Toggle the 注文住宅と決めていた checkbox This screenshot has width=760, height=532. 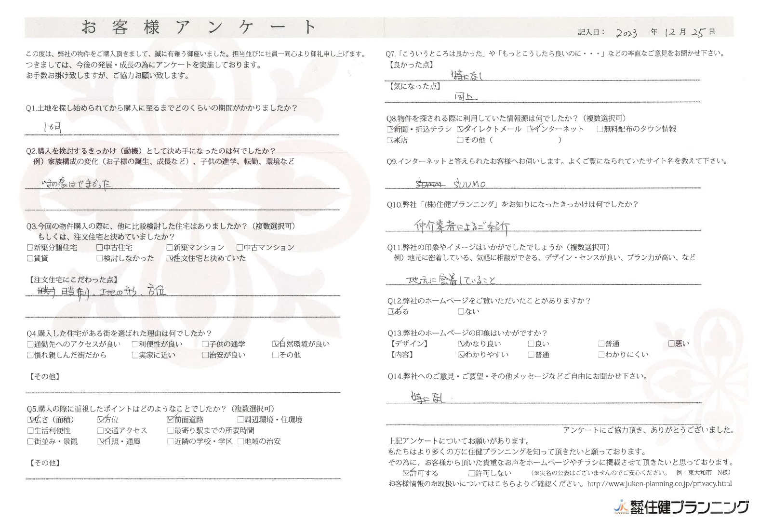point(170,258)
